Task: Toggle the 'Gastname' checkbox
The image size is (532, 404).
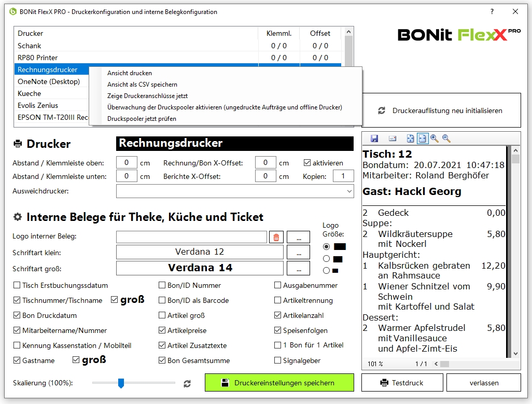Action: click(17, 360)
